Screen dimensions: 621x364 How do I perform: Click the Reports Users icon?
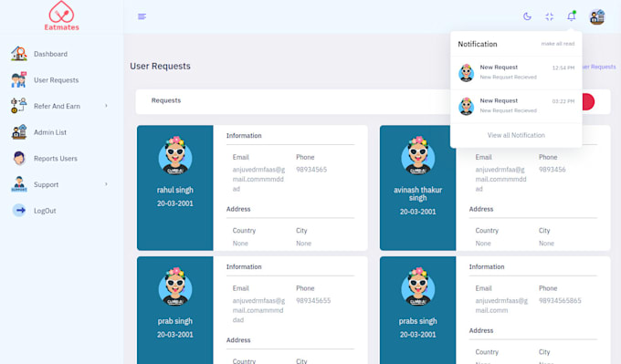pyautogui.click(x=19, y=158)
